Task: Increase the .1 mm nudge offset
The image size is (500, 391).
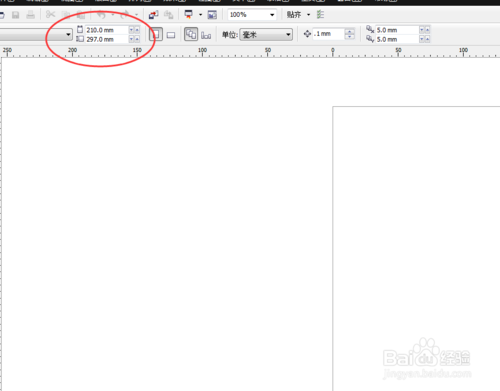Action: coord(349,32)
